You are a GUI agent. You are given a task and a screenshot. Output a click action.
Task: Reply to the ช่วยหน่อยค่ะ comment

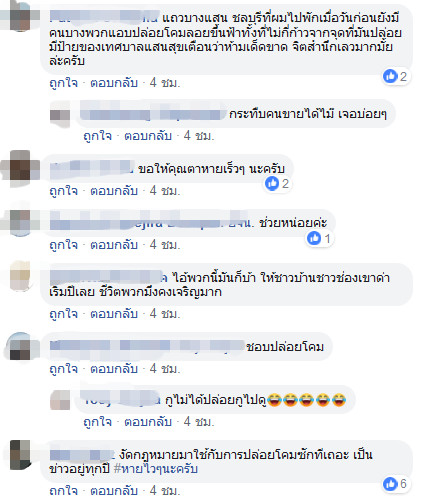(x=114, y=245)
